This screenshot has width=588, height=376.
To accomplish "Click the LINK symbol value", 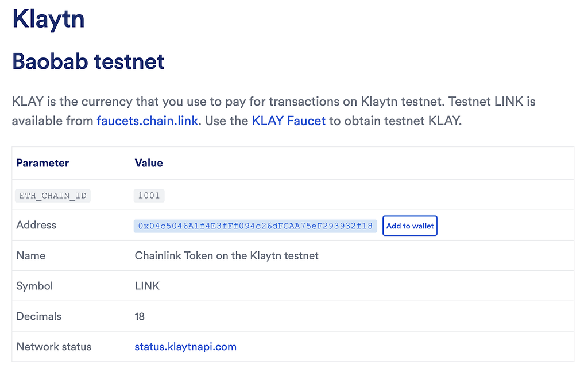I will click(x=147, y=286).
